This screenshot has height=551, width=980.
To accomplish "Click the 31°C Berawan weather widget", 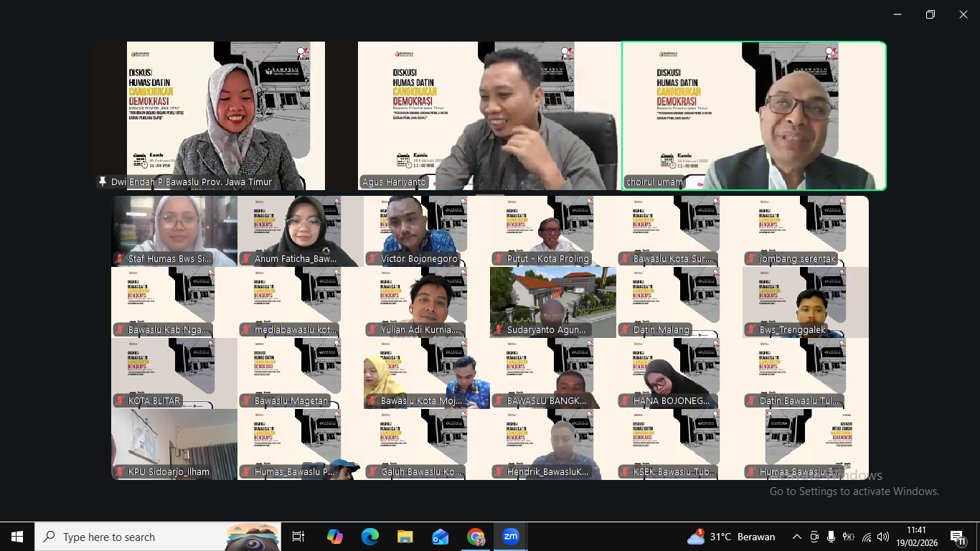I will pyautogui.click(x=731, y=537).
